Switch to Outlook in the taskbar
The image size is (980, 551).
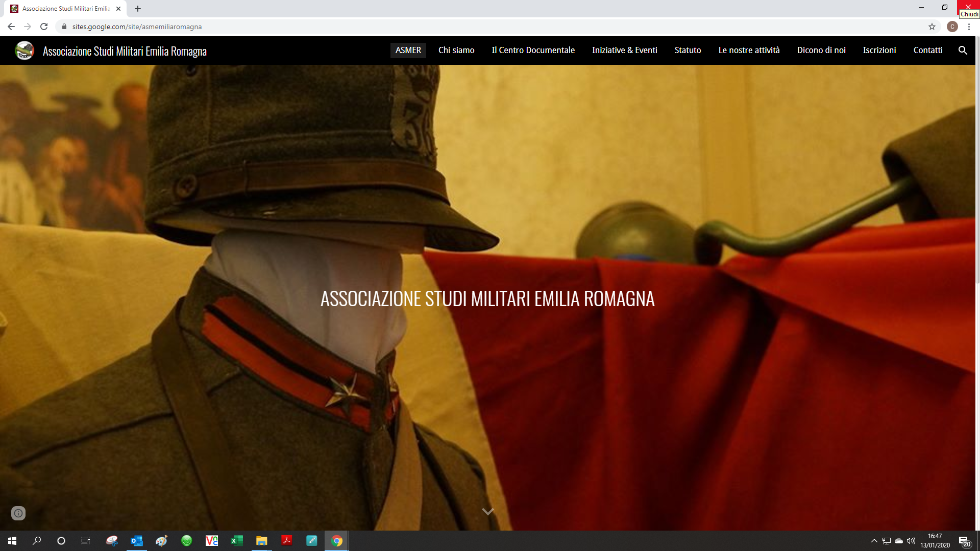pyautogui.click(x=137, y=541)
